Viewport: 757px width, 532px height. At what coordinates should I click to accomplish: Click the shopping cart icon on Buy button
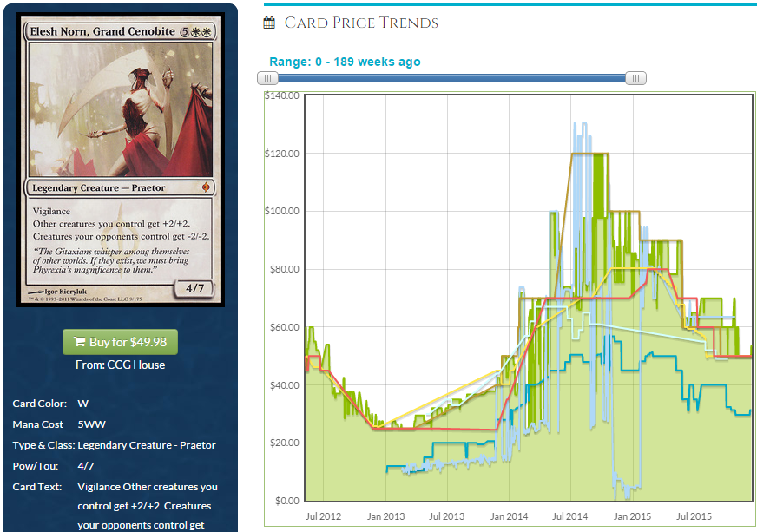pos(80,342)
